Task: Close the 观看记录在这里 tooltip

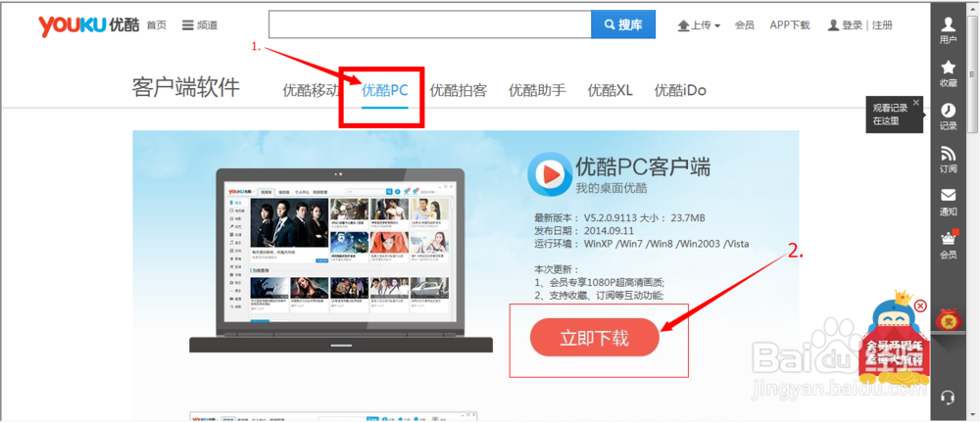Action: pyautogui.click(x=915, y=103)
